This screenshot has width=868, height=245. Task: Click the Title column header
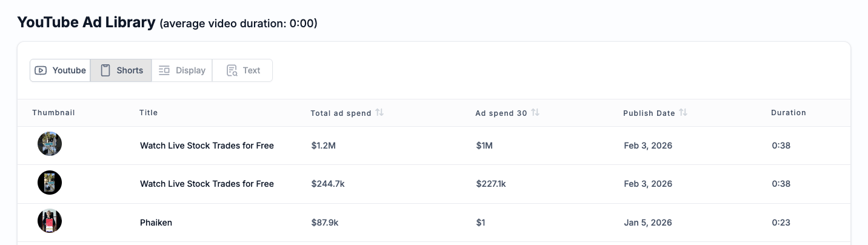149,113
